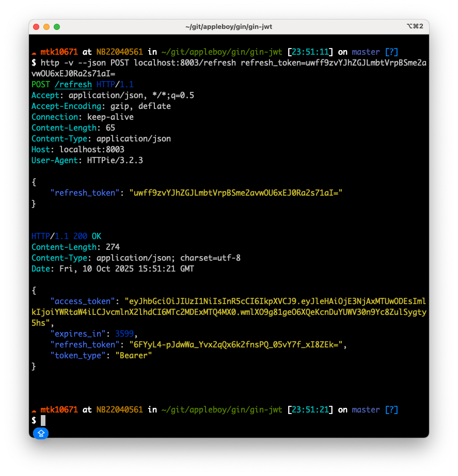Screen dimensions: 458x476
Task: Click the User-Agent: HTTPie/3.2.3 line
Action: pyautogui.click(x=87, y=160)
